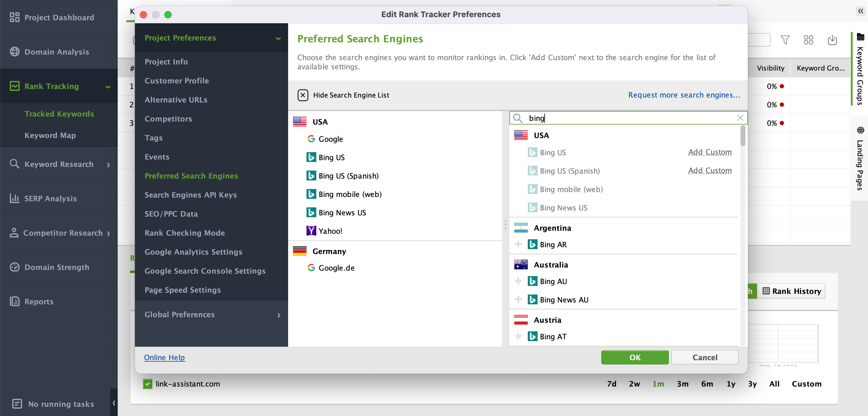Click running tasks list icon

pos(17,404)
